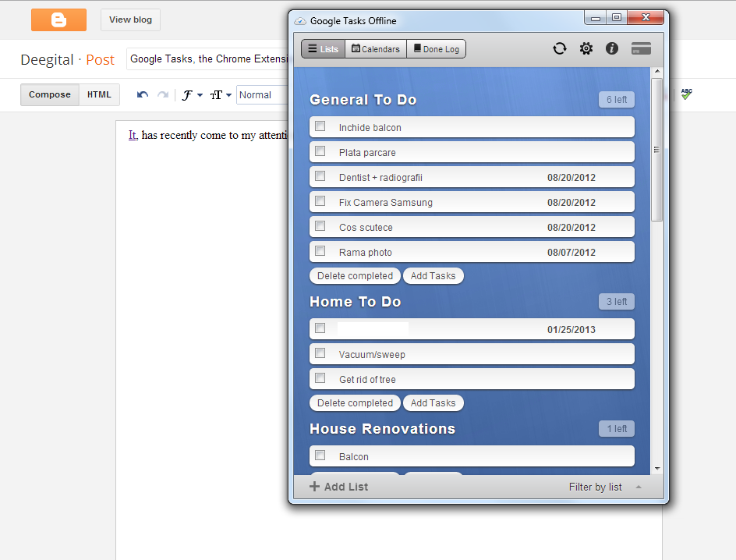Viewport: 736px width, 560px height.
Task: Click the 3 left badge
Action: (616, 302)
